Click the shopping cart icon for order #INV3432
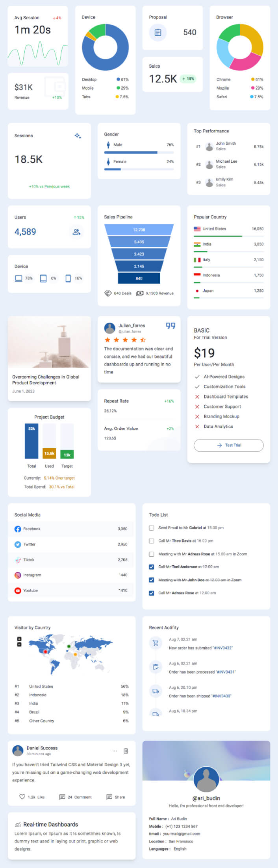 156,643
